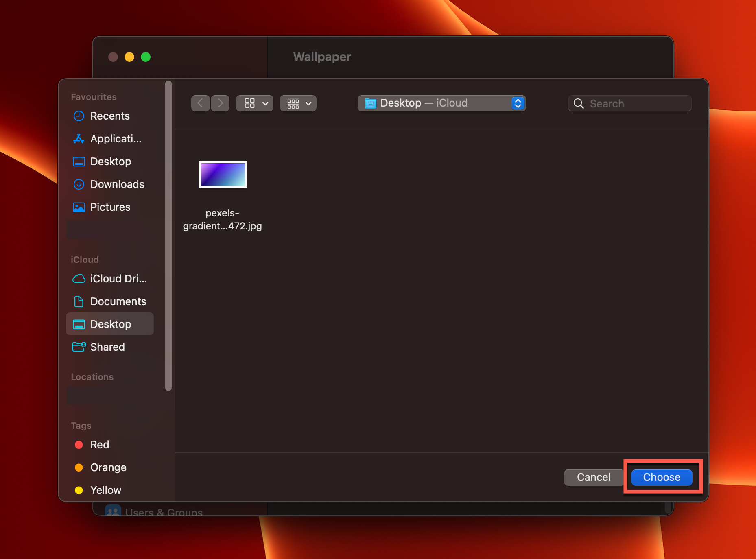Screen dimensions: 756x559
Task: Select the Yellow tag filter
Action: coord(105,490)
